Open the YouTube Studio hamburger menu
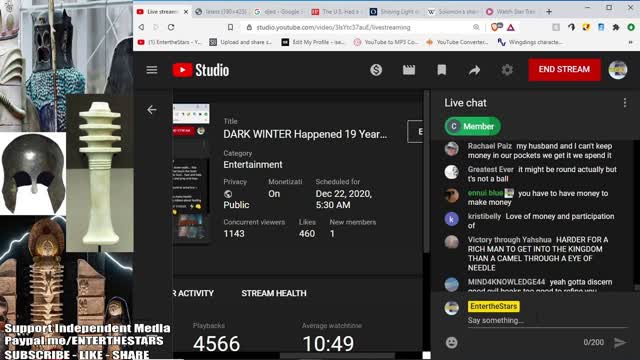The width and height of the screenshot is (640, 360). pos(152,70)
